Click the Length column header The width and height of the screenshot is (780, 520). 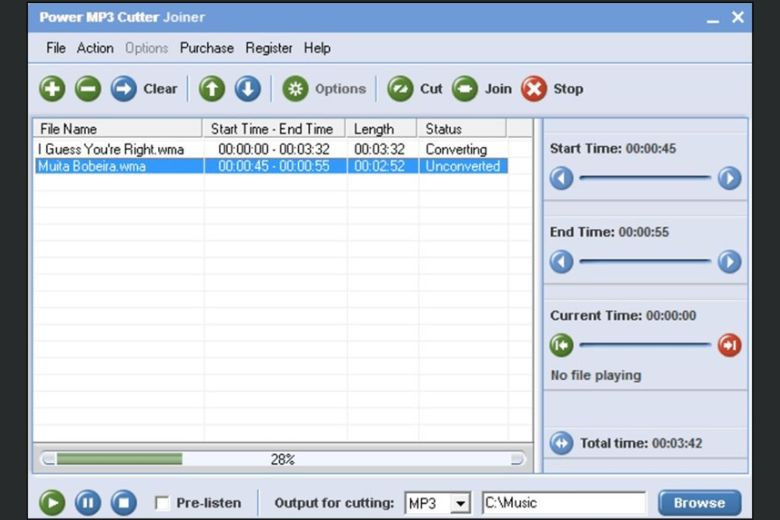(x=381, y=129)
